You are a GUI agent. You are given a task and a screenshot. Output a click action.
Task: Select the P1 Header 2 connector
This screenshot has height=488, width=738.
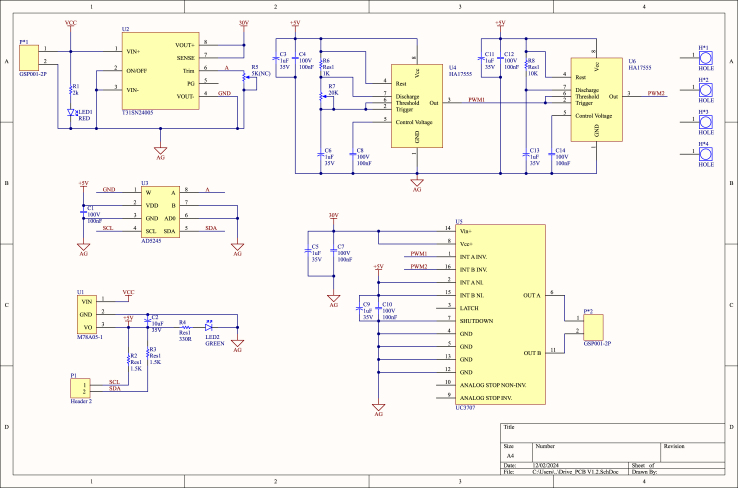[x=80, y=388]
